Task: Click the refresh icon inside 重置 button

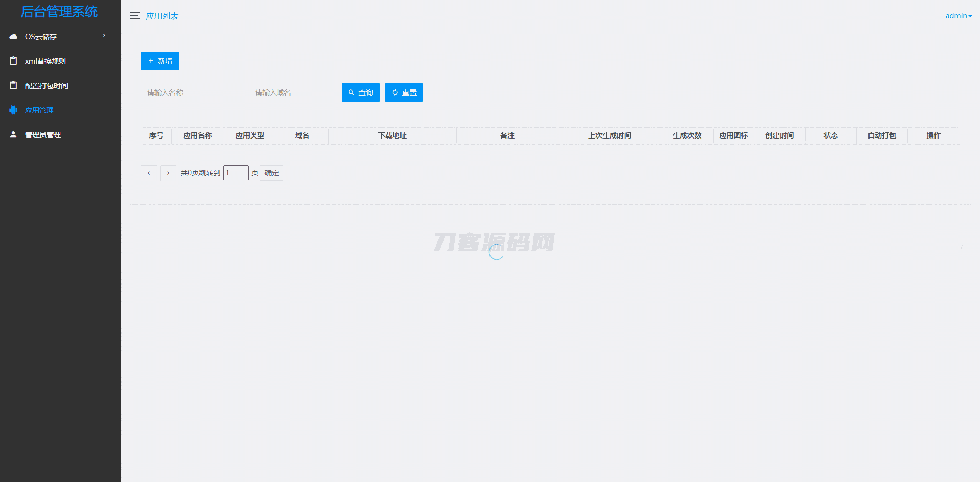Action: tap(394, 93)
